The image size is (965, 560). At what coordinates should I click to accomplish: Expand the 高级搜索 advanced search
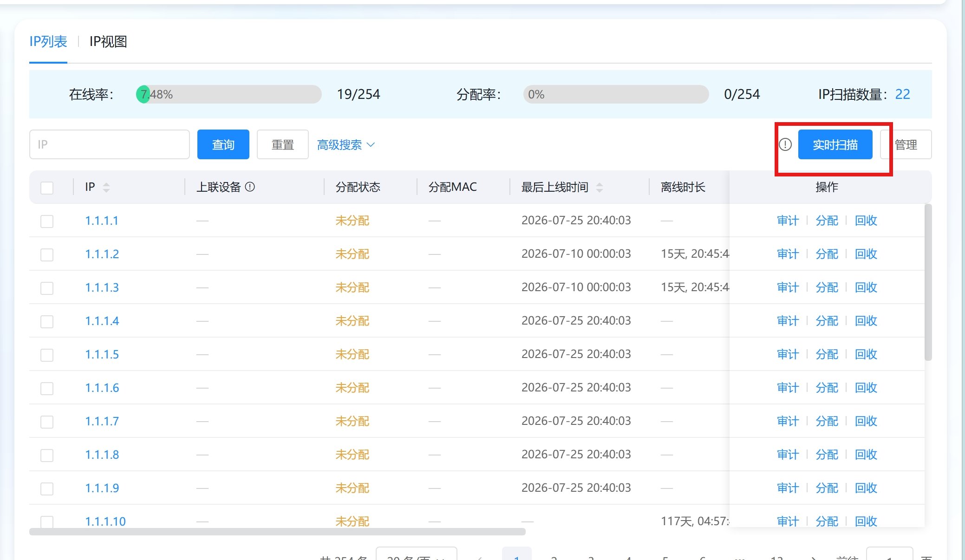click(x=346, y=145)
